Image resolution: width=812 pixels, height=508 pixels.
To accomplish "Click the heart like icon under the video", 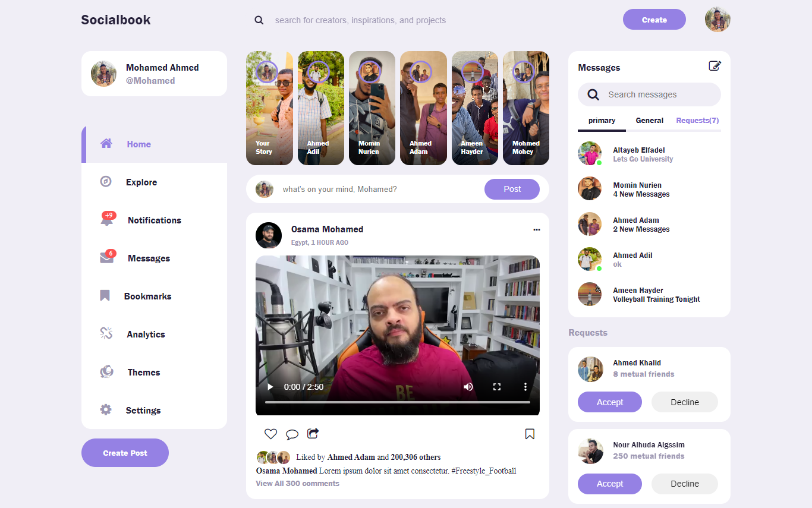I will coord(270,434).
